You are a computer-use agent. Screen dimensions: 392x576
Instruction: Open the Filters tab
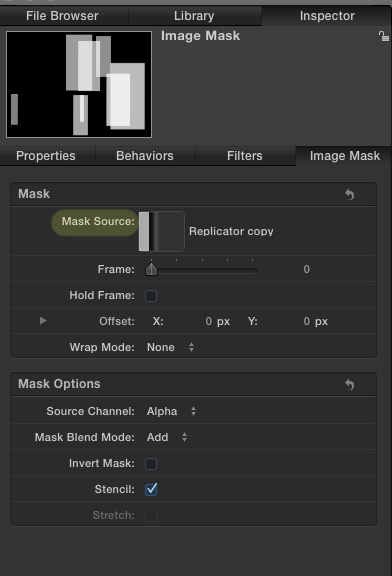tap(245, 156)
